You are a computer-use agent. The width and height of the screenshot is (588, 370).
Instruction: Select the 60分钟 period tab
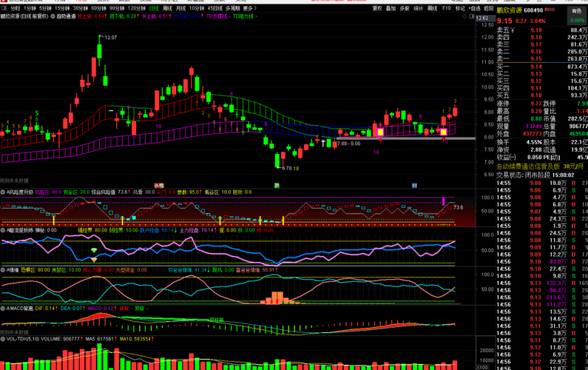tap(98, 8)
